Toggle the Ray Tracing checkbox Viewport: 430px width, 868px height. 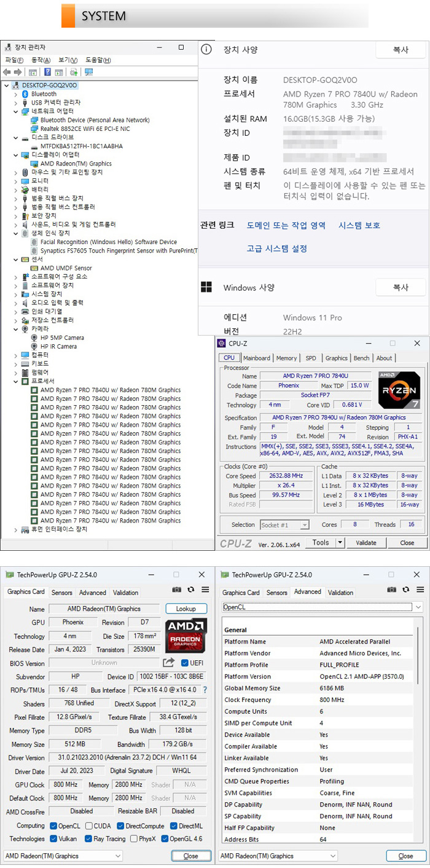(x=89, y=838)
